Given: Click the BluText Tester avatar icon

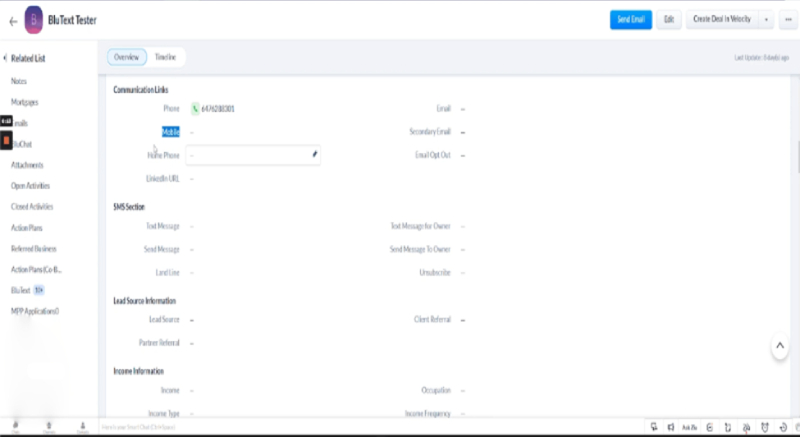Looking at the screenshot, I should tap(34, 20).
